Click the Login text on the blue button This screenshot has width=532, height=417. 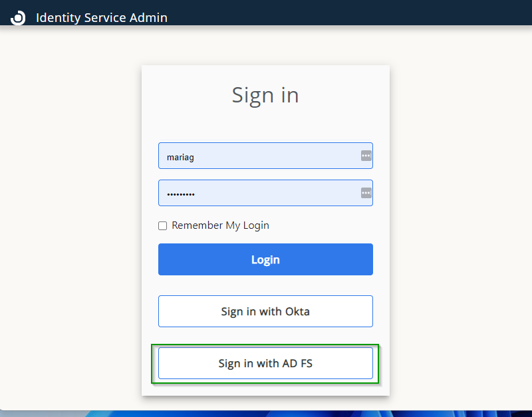click(x=265, y=259)
